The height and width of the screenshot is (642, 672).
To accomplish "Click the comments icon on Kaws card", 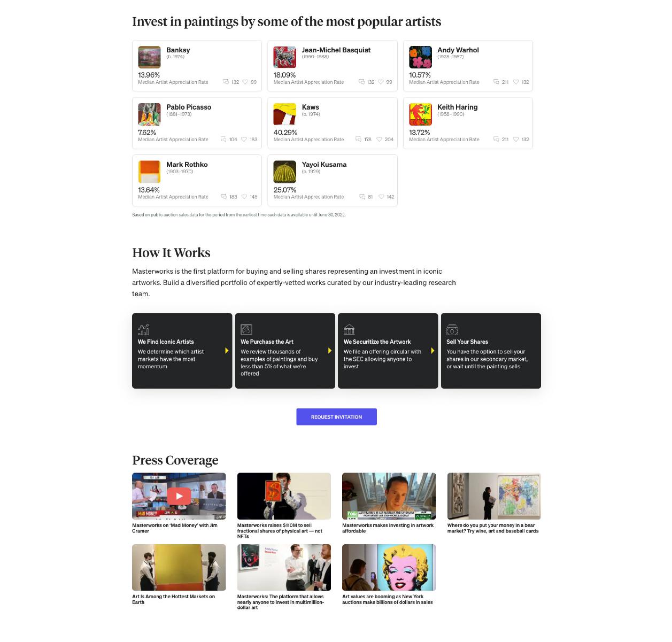I will point(358,140).
